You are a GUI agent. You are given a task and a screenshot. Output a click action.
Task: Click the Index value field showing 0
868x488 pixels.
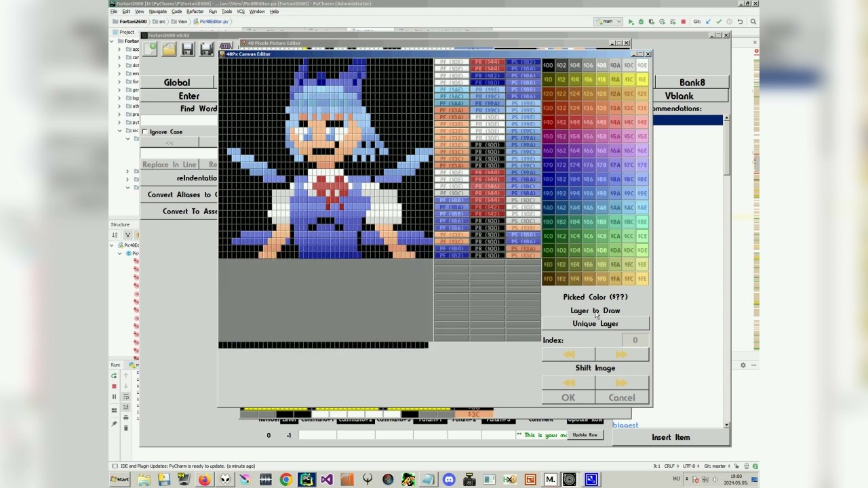(635, 340)
